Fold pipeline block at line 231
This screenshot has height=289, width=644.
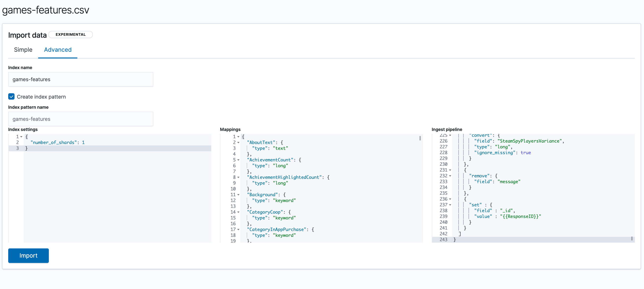click(450, 170)
